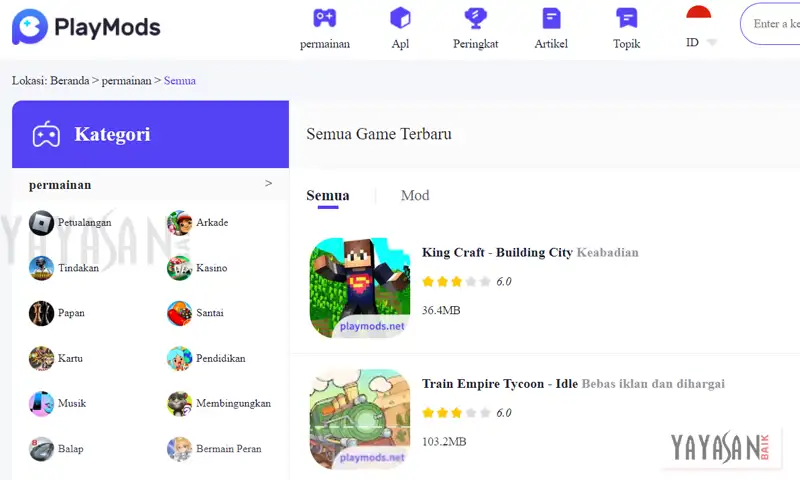Open Train Empire Tycoon - Idle title
The width and height of the screenshot is (800, 480).
499,384
